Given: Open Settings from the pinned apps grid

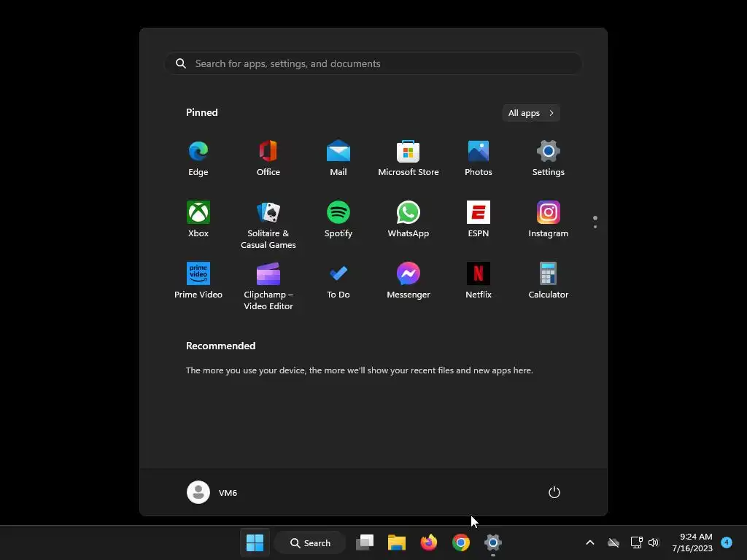Looking at the screenshot, I should [x=549, y=158].
